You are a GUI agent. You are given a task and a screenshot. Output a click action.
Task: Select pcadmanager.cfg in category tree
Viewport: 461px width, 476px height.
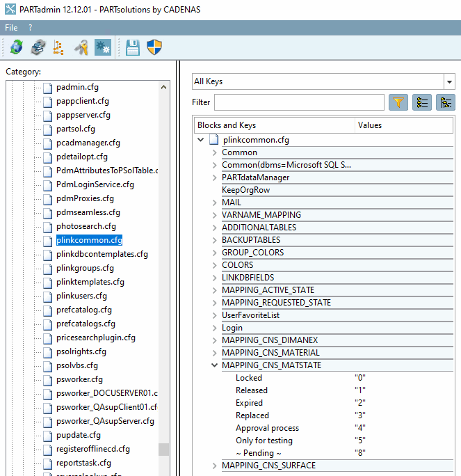tap(88, 143)
